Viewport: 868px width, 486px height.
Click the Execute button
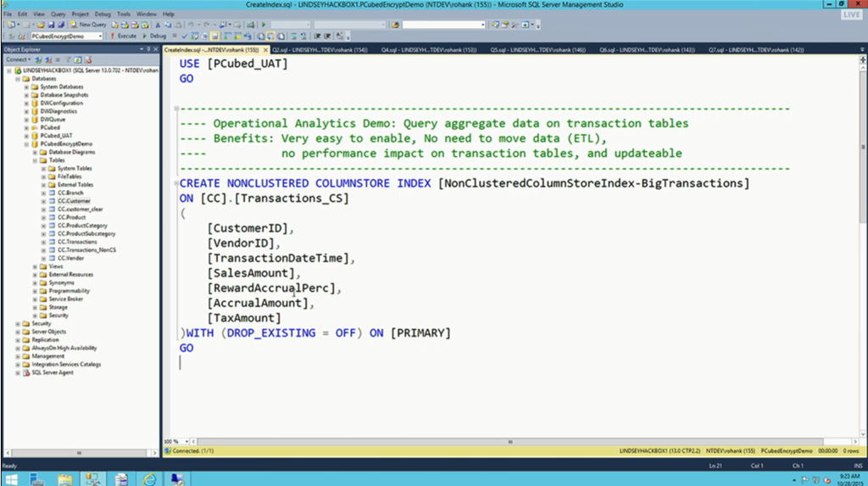click(123, 36)
